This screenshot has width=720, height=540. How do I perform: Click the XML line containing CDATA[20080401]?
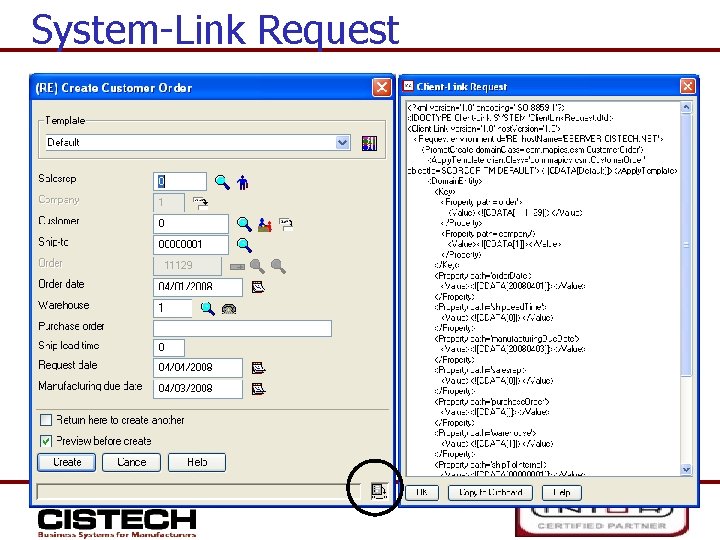(x=512, y=286)
